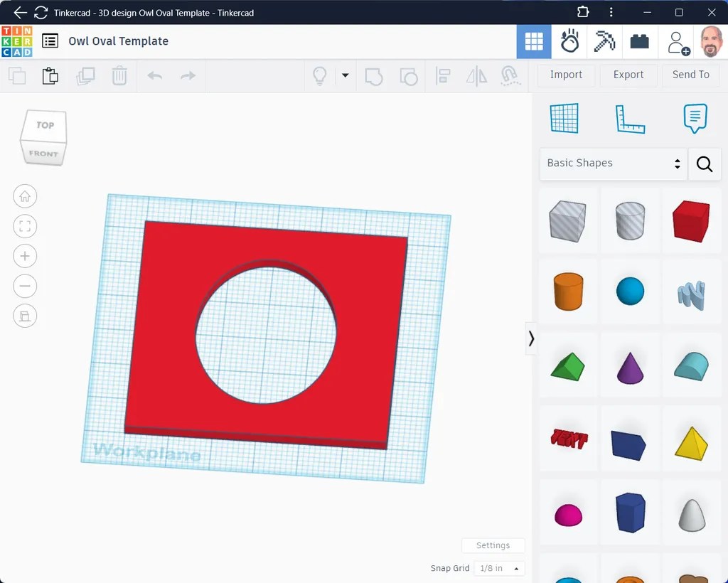Viewport: 728px width, 583px height.
Task: Select the gray Paraboloid shape
Action: coord(692,515)
